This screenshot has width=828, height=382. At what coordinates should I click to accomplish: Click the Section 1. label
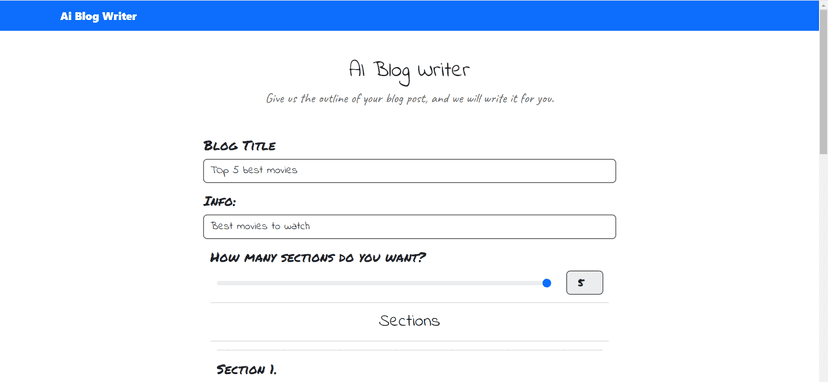click(246, 369)
